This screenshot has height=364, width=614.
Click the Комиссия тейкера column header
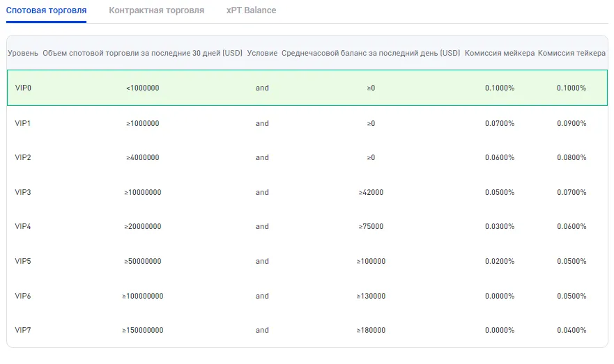pos(571,53)
